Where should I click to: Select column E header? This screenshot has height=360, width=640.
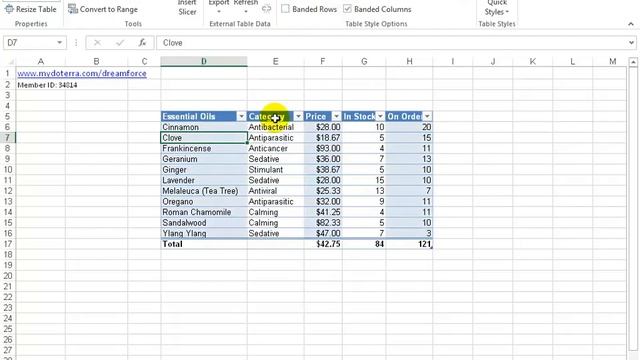pyautogui.click(x=276, y=61)
